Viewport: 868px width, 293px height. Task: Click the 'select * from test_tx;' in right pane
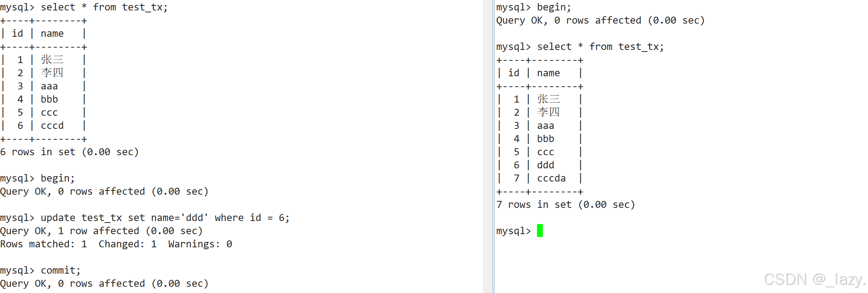coord(600,47)
